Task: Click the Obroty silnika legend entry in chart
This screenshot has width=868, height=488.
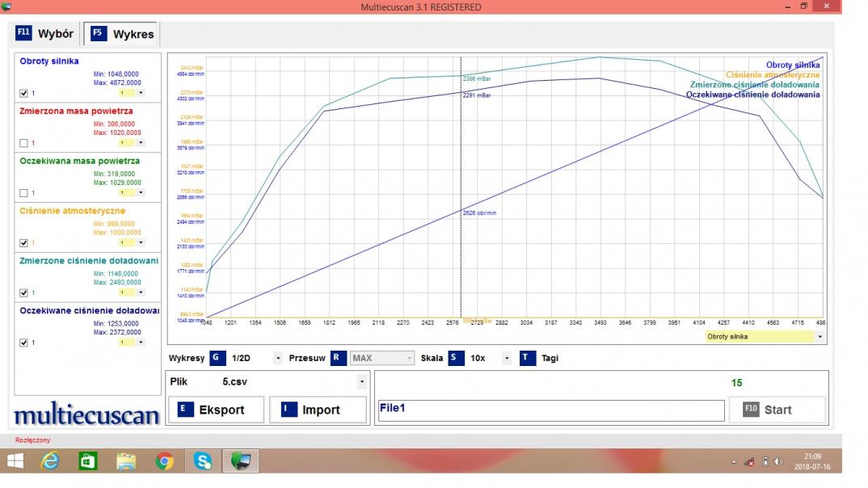Action: click(793, 65)
